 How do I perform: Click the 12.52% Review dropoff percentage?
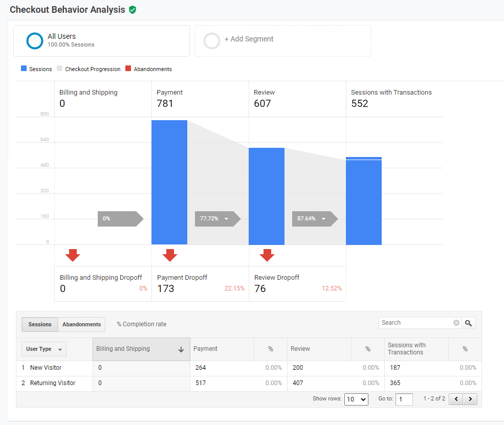coord(332,288)
